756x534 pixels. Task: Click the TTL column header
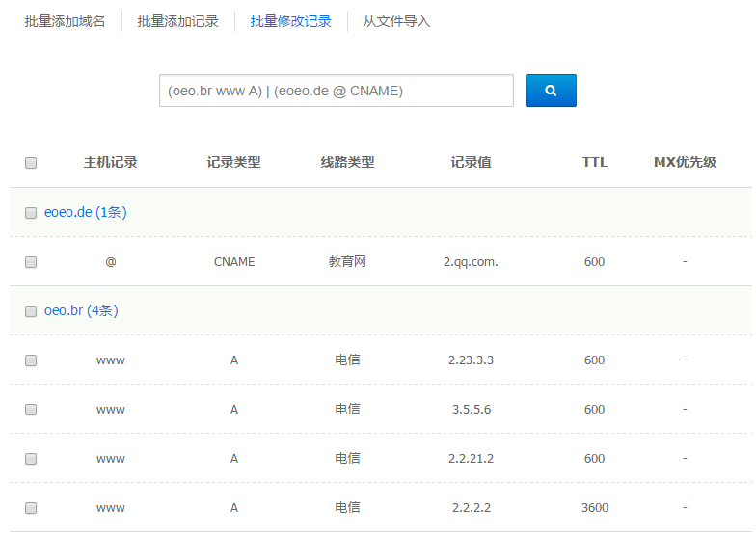point(594,162)
